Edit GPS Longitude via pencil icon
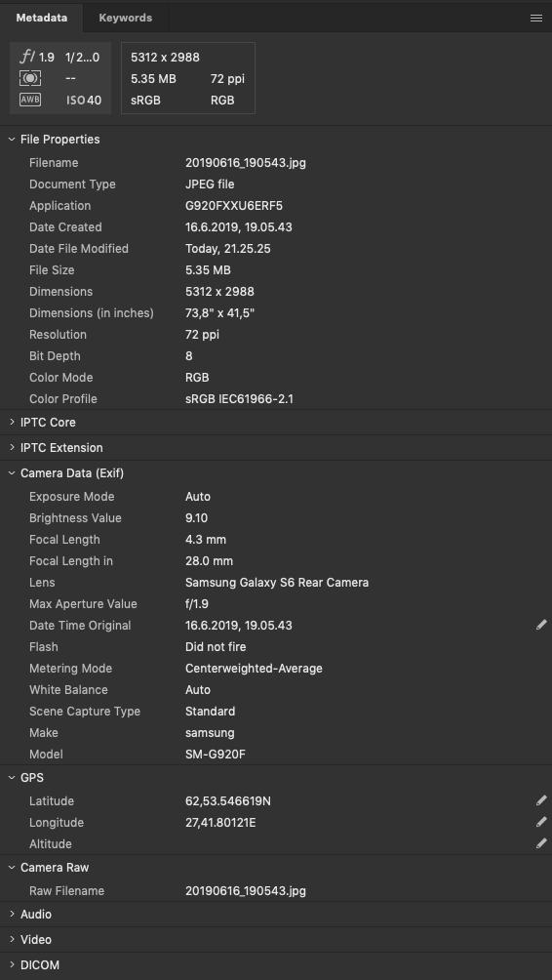 541,822
